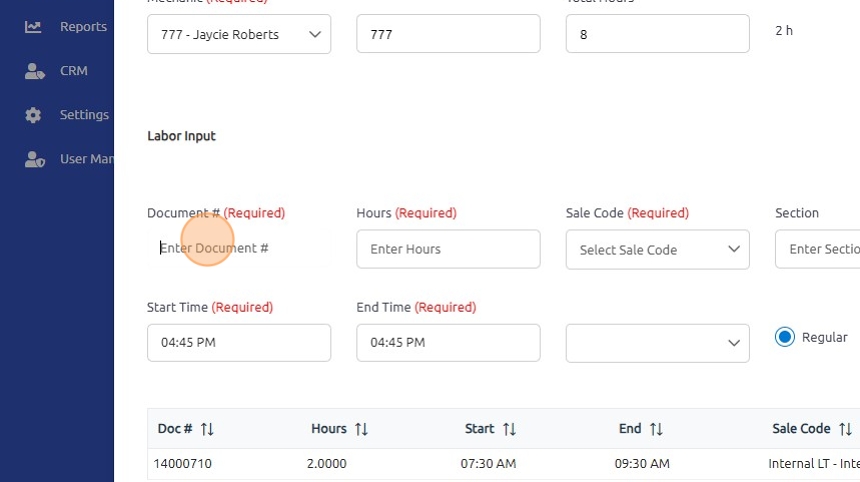Expand the Select Sale Code dropdown

tap(657, 249)
